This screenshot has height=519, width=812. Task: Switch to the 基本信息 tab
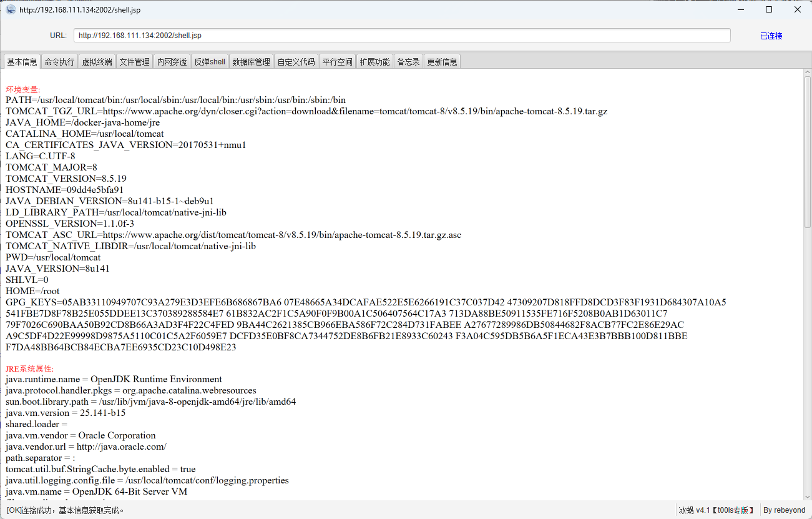coord(22,62)
